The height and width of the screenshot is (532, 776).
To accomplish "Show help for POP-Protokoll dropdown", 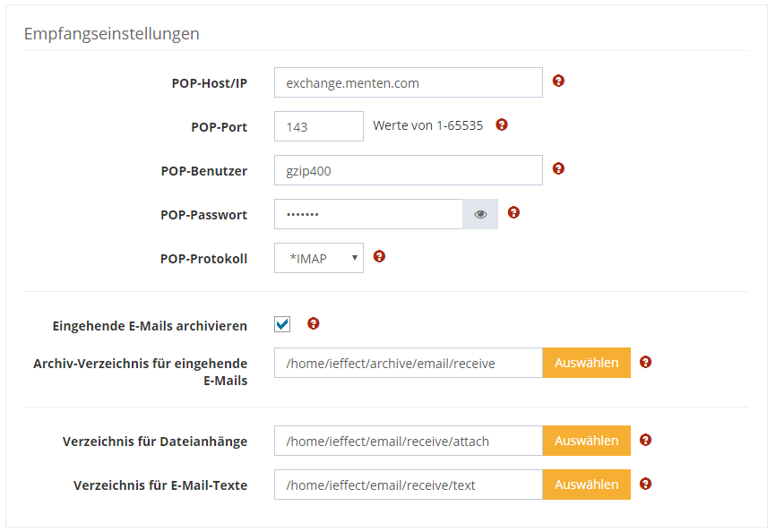I will (x=379, y=256).
